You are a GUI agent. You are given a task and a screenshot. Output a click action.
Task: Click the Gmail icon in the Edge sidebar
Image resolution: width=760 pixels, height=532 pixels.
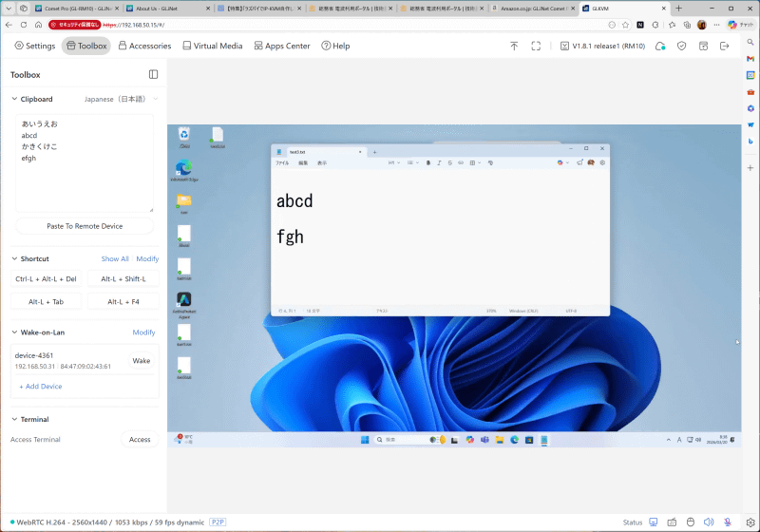(x=750, y=59)
